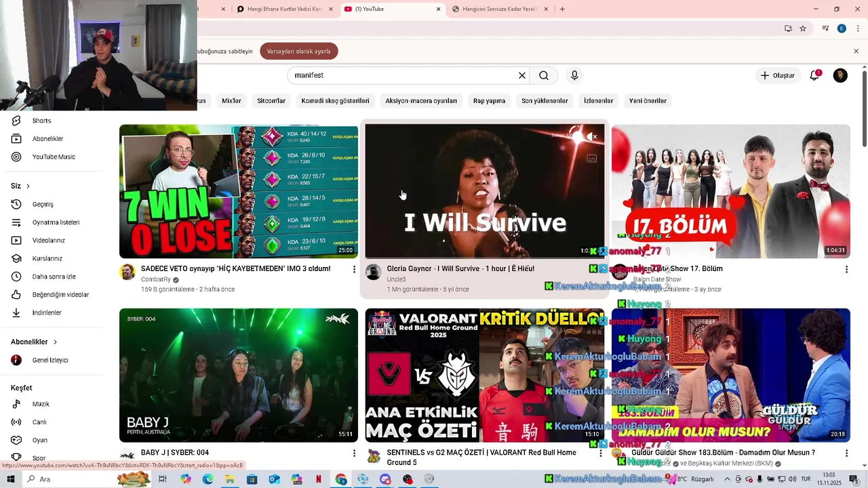Bookmark this page with the star icon
This screenshot has width=868, height=488.
click(x=803, y=28)
